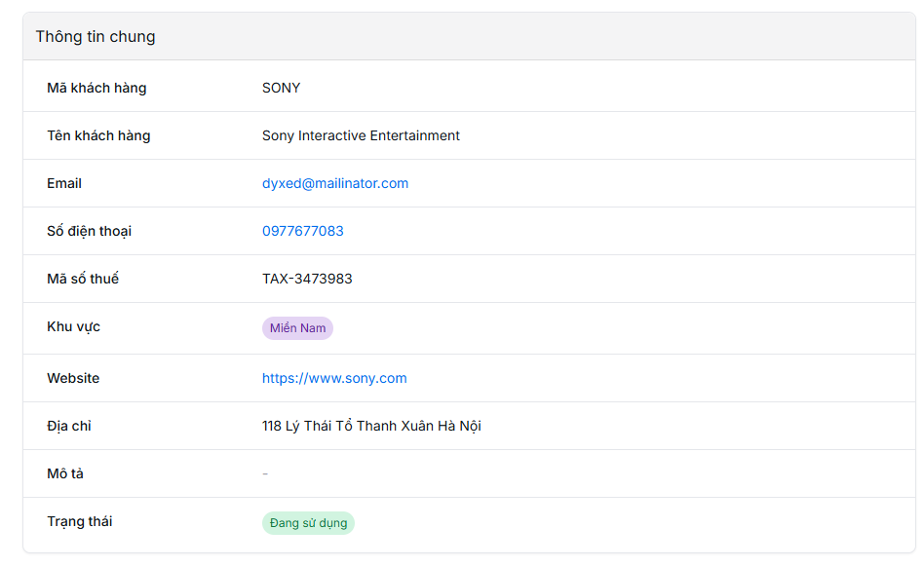Image resolution: width=924 pixels, height=566 pixels.
Task: Click the Miền Nam region badge
Action: click(297, 328)
